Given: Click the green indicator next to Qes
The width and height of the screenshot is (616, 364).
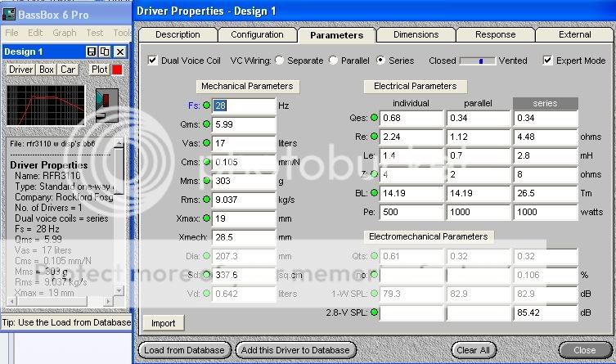Looking at the screenshot, I should tap(374, 118).
